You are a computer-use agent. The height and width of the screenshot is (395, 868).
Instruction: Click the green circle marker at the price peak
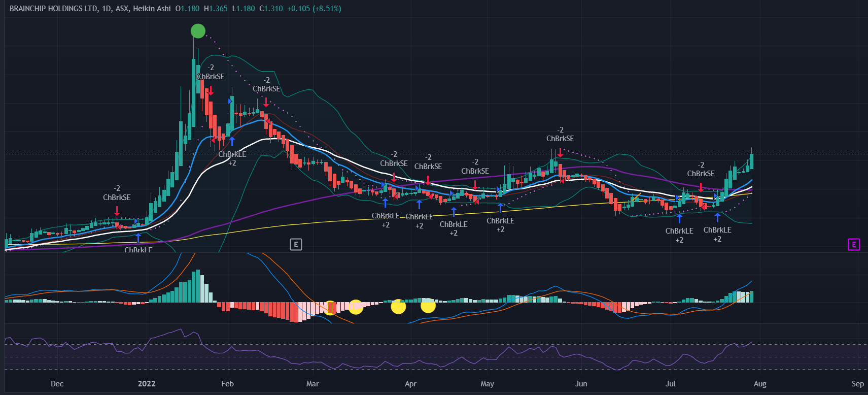pos(198,31)
